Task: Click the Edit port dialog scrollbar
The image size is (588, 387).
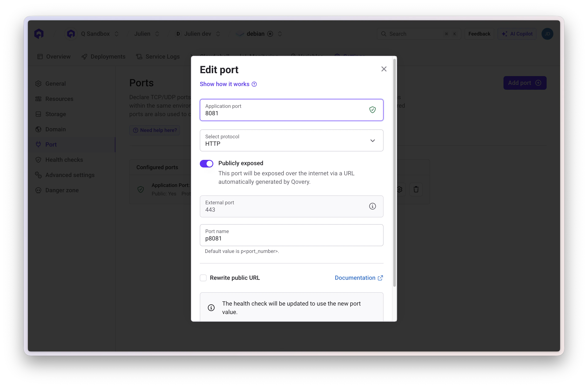Action: [394, 173]
